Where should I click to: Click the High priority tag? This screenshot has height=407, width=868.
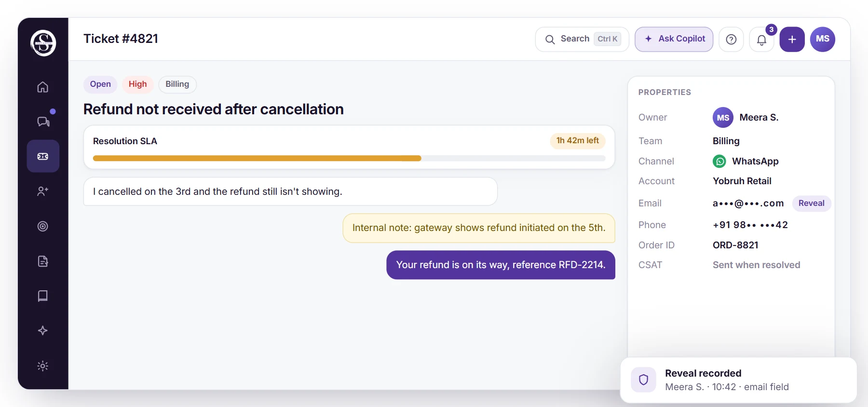click(137, 84)
